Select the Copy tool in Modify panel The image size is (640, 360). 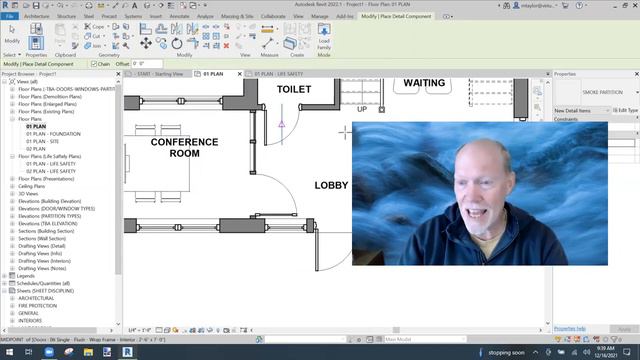click(161, 43)
